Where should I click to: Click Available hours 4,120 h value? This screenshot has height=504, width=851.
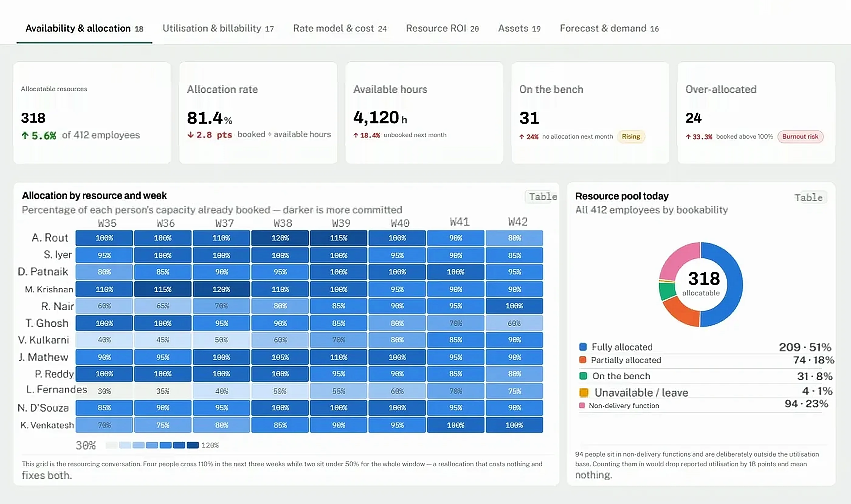click(380, 118)
